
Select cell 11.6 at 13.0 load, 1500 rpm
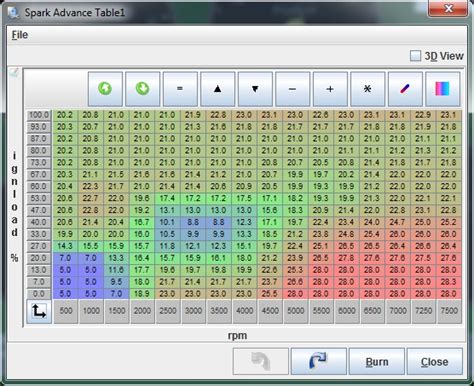[x=116, y=270]
